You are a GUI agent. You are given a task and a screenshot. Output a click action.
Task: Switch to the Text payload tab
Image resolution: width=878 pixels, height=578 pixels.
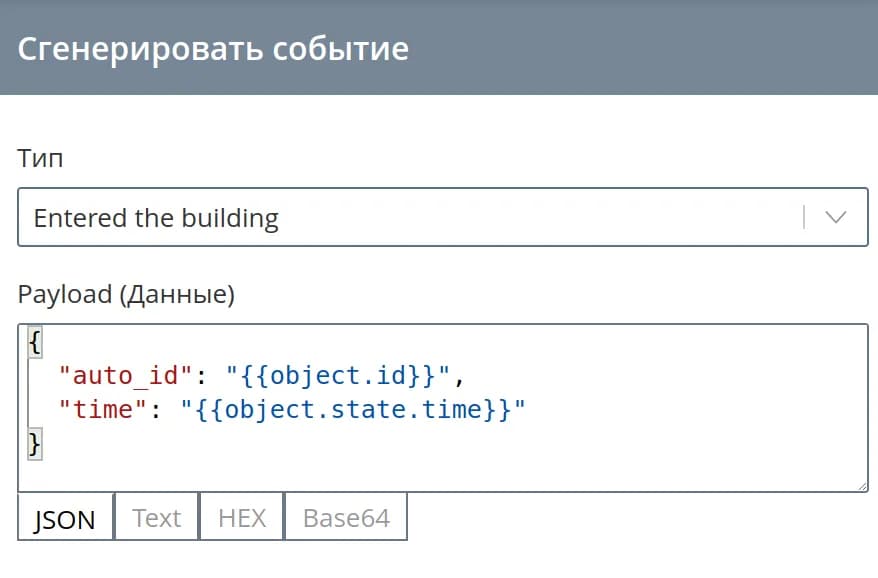point(157,517)
